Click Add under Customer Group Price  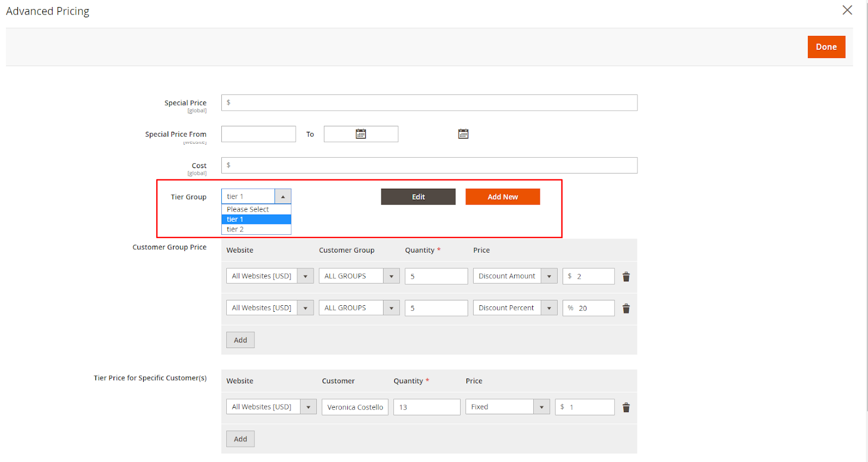[x=240, y=340]
